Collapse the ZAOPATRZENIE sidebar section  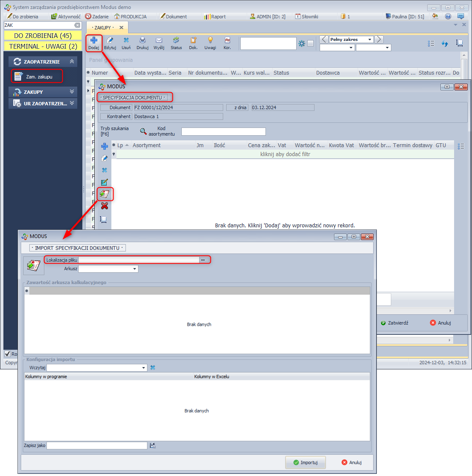tap(72, 61)
